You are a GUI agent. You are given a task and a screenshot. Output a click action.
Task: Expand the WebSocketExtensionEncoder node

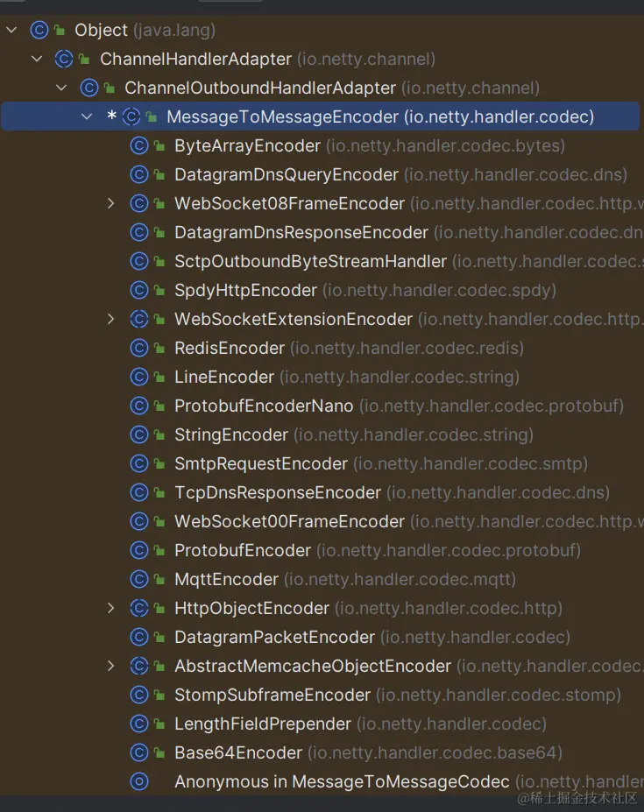tap(111, 319)
